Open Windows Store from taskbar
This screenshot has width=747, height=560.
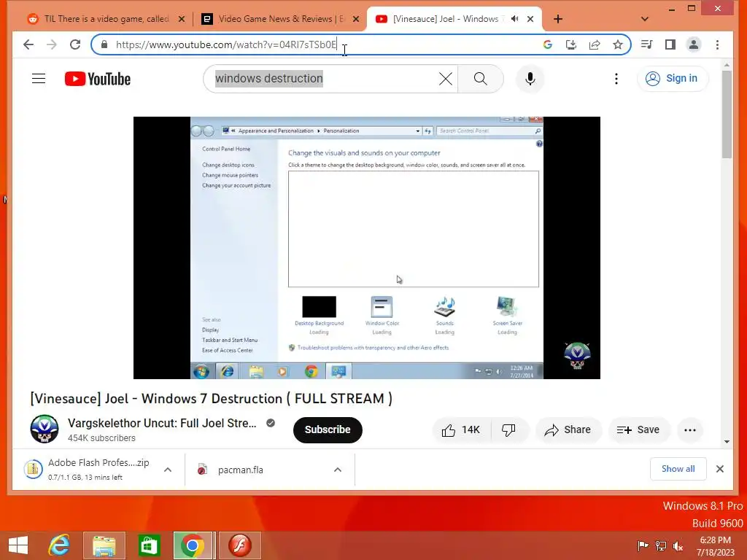click(149, 545)
